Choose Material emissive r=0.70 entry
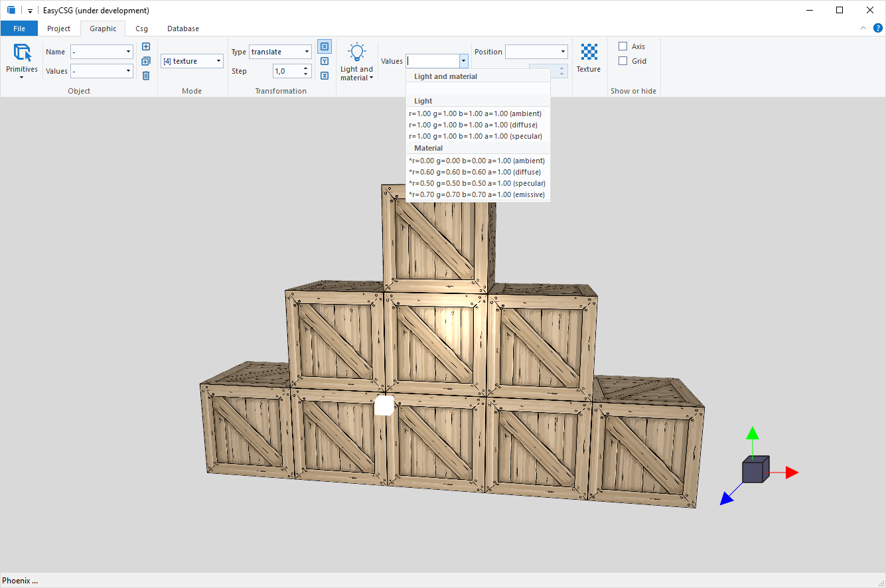Viewport: 886px width, 588px height. click(x=478, y=194)
